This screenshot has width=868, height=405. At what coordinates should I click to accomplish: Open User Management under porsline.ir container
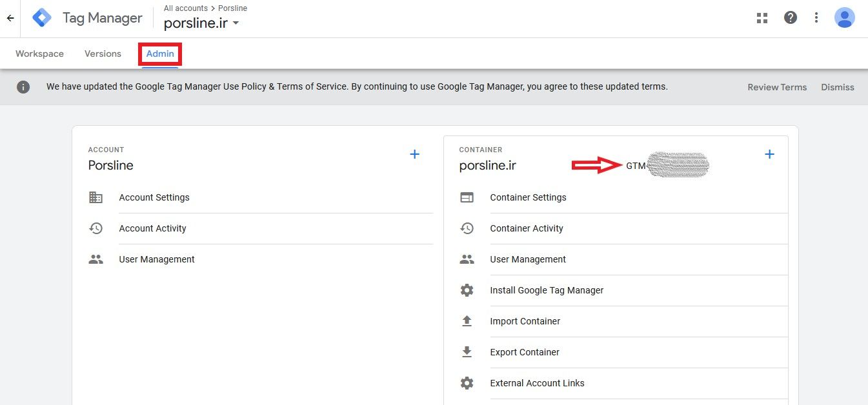[528, 259]
